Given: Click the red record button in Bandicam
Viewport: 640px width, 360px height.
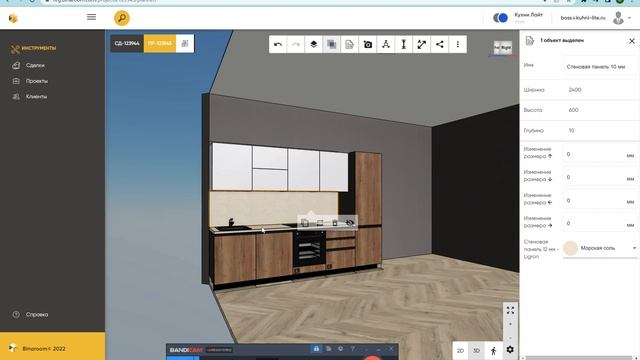Looking at the screenshot, I should tap(372, 358).
